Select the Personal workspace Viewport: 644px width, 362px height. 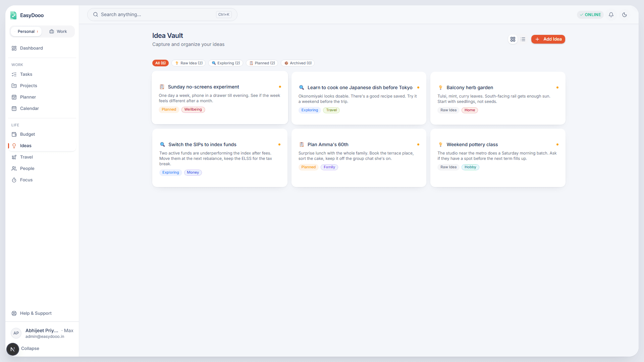pos(26,32)
